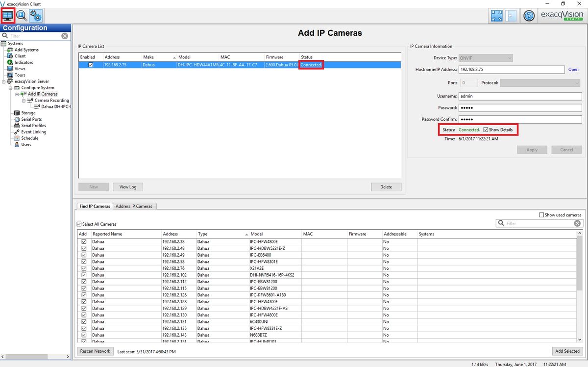Viewport: 588px width, 367px height.
Task: Collapse the Camera Recording node
Action: [x=23, y=101]
